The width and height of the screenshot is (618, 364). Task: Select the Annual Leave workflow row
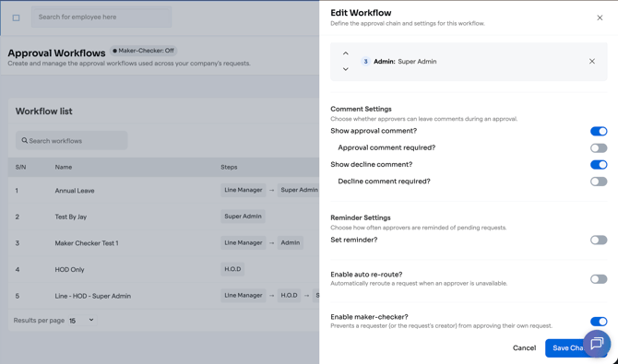pos(163,190)
